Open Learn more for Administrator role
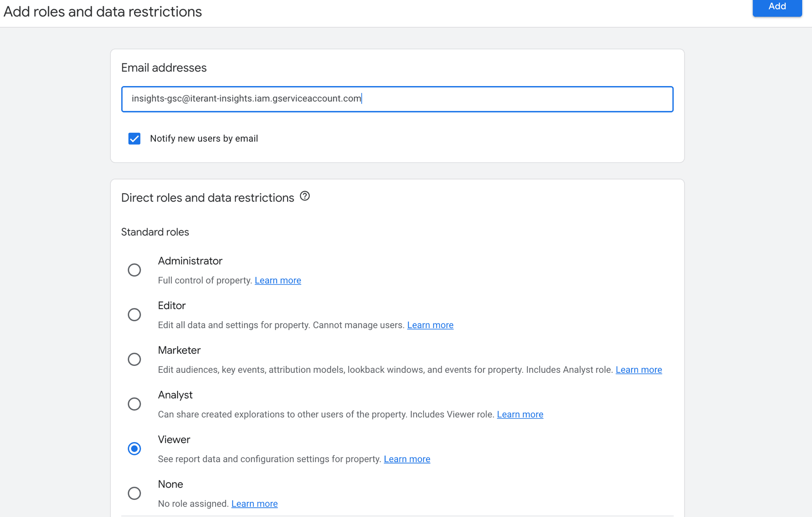812x517 pixels. pos(278,280)
